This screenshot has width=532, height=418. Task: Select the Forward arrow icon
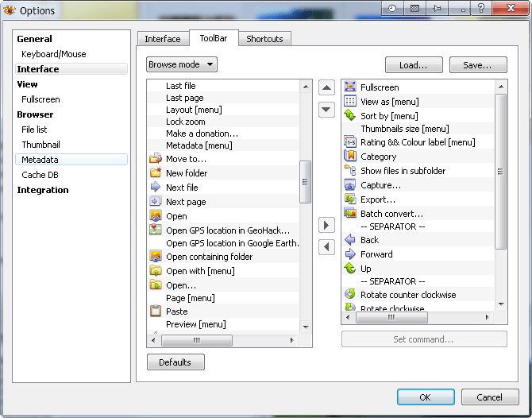point(350,254)
